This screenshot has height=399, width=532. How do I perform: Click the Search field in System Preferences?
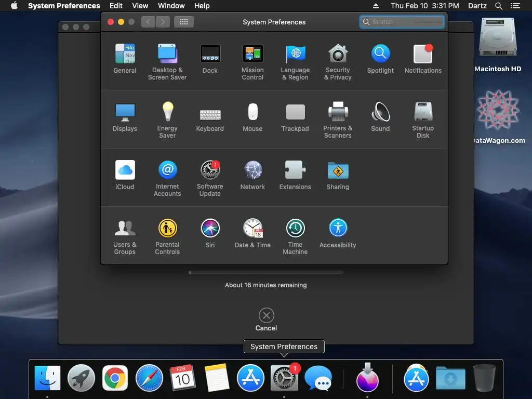point(402,22)
